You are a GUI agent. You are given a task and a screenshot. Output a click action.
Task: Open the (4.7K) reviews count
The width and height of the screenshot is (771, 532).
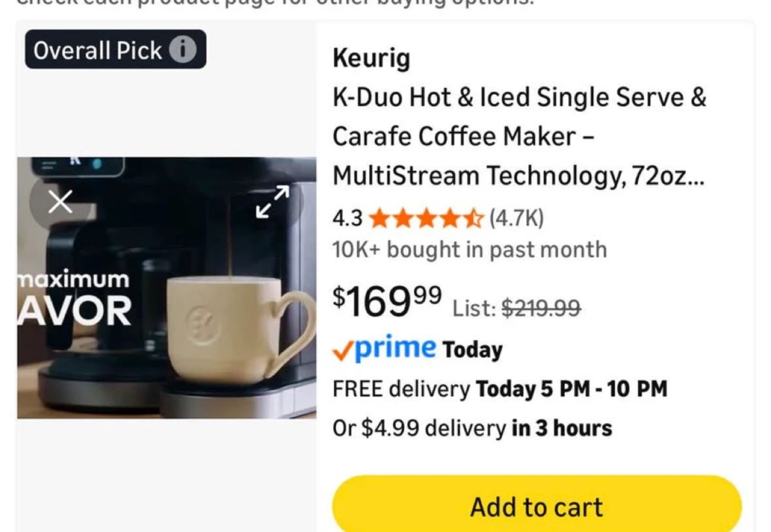[517, 218]
